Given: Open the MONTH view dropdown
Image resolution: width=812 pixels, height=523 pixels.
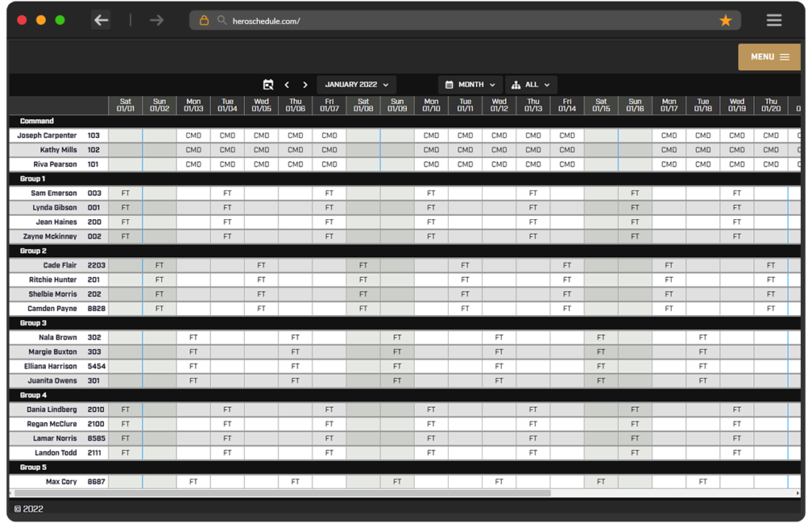Looking at the screenshot, I should (470, 84).
